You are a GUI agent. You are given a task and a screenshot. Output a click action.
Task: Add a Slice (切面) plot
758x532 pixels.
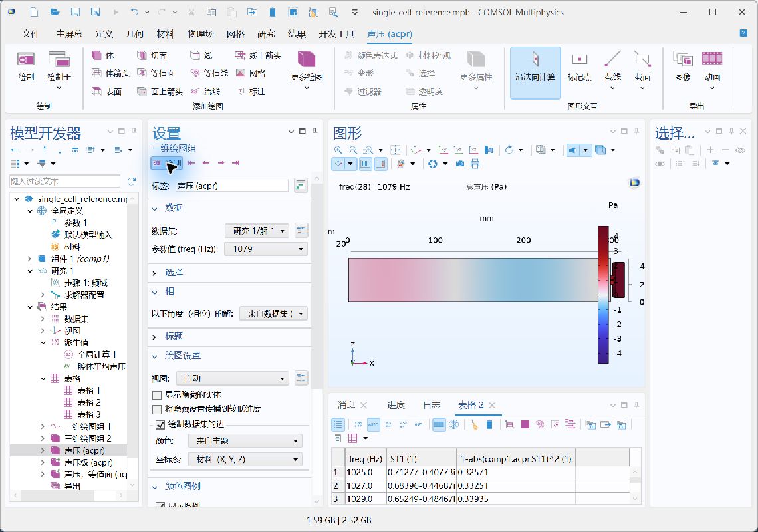pos(152,55)
